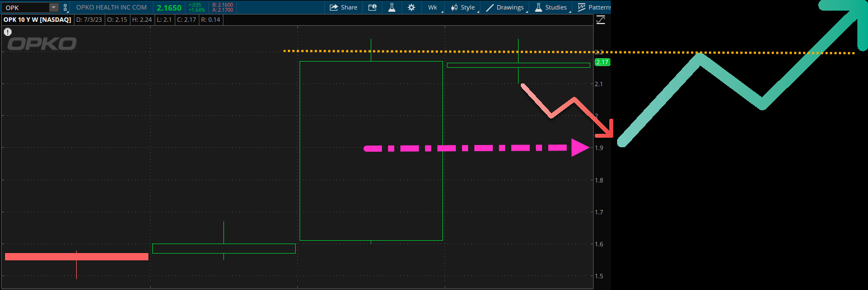
Task: Click the 1.9 price axis label
Action: click(x=600, y=148)
